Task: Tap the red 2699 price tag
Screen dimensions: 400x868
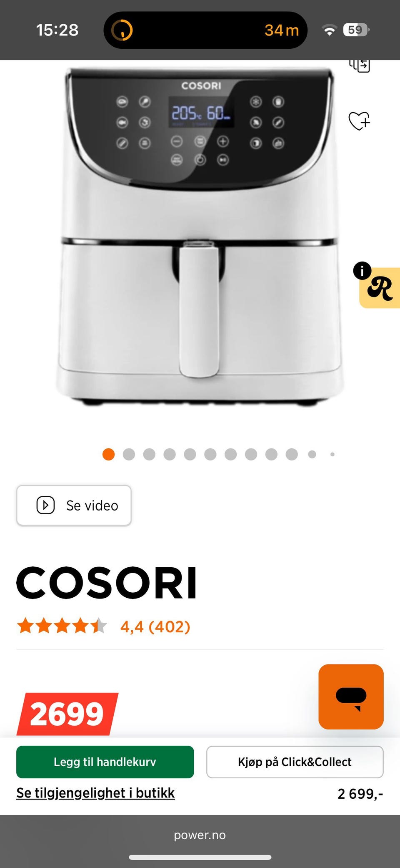Action: [x=67, y=714]
